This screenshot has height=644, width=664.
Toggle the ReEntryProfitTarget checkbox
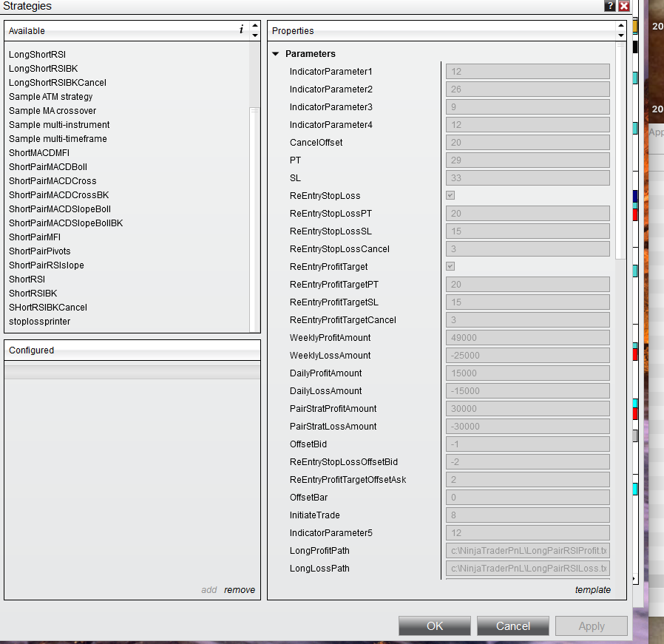(x=450, y=266)
